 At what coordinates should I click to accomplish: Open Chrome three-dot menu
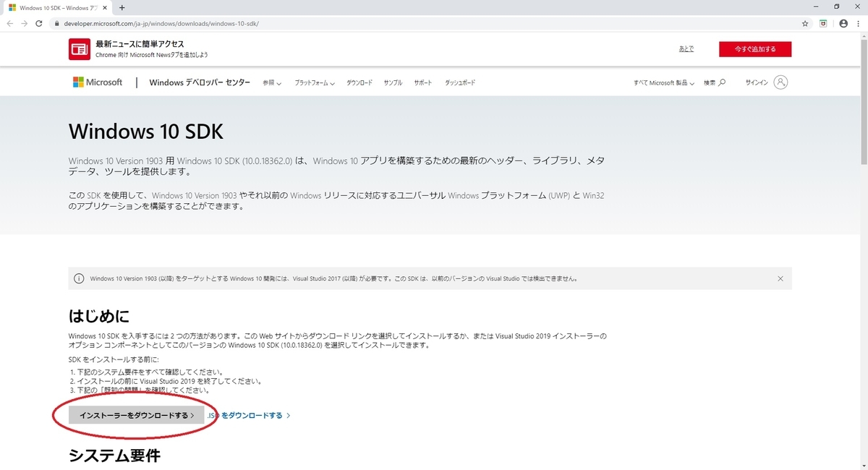[859, 23]
